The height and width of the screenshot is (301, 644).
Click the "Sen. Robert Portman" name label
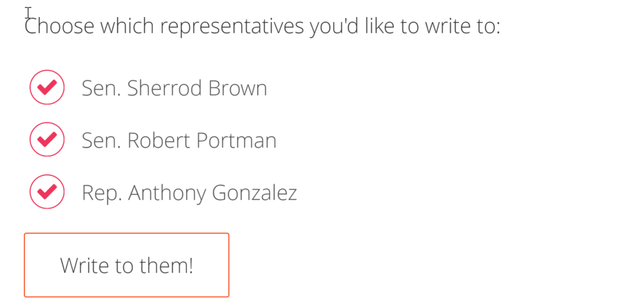pos(179,140)
